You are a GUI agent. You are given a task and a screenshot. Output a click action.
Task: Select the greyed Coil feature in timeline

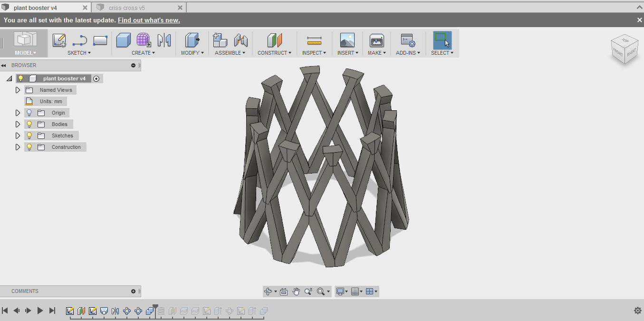click(x=161, y=311)
